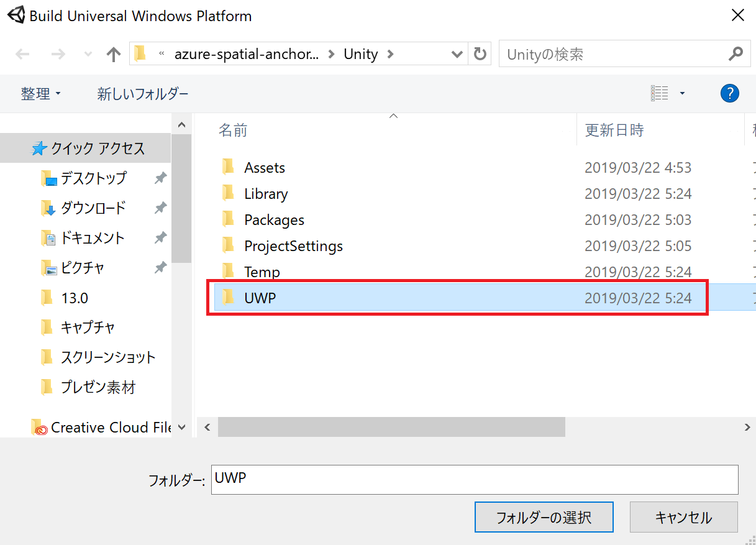
Task: Click the Unity logo icon in the title bar
Action: [x=16, y=15]
